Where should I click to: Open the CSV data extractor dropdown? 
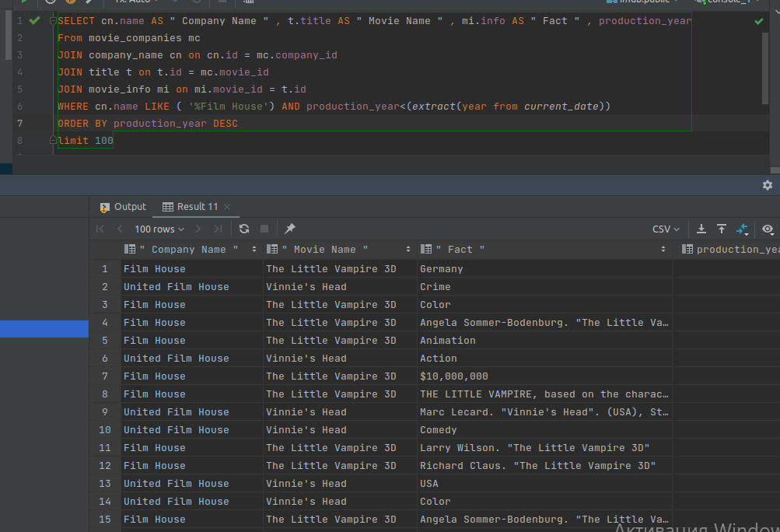[x=666, y=229]
